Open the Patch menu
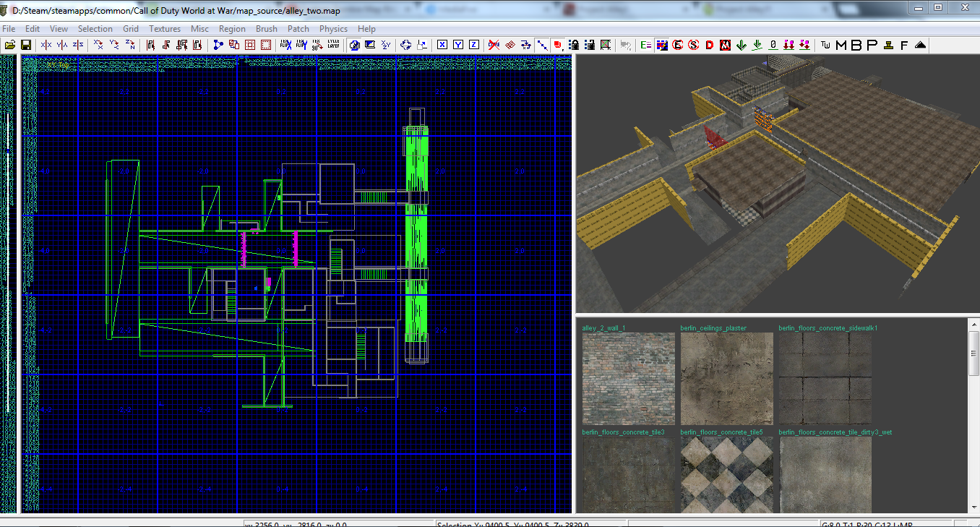The height and width of the screenshot is (527, 980). [298, 29]
